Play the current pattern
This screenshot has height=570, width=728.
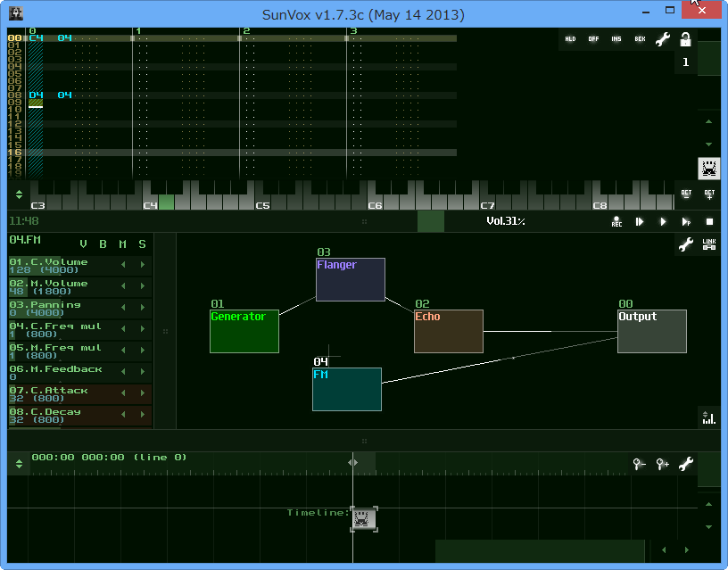pyautogui.click(x=686, y=222)
